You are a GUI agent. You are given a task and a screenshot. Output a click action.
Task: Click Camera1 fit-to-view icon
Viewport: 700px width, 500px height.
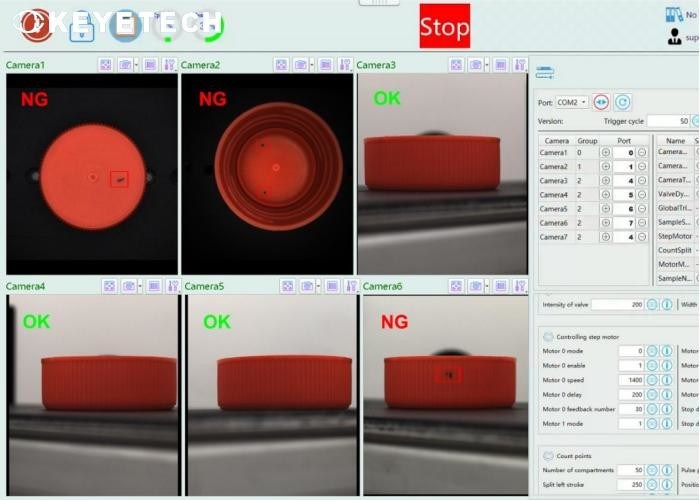click(x=105, y=65)
